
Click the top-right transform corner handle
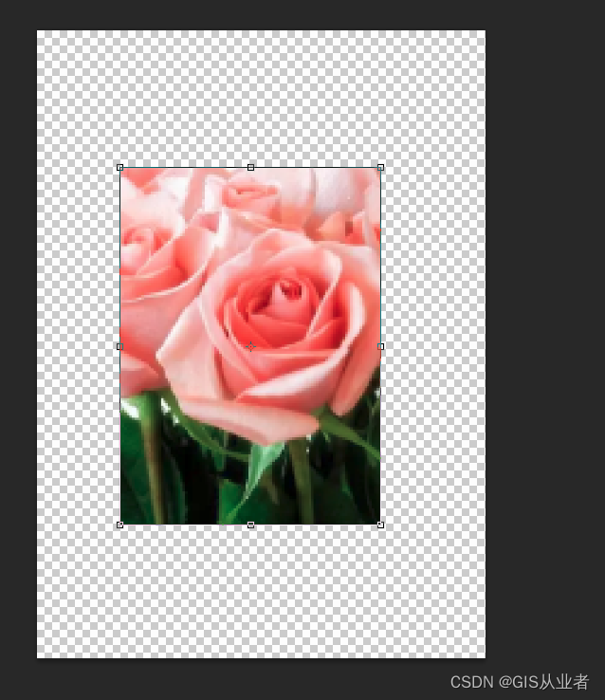click(x=380, y=167)
